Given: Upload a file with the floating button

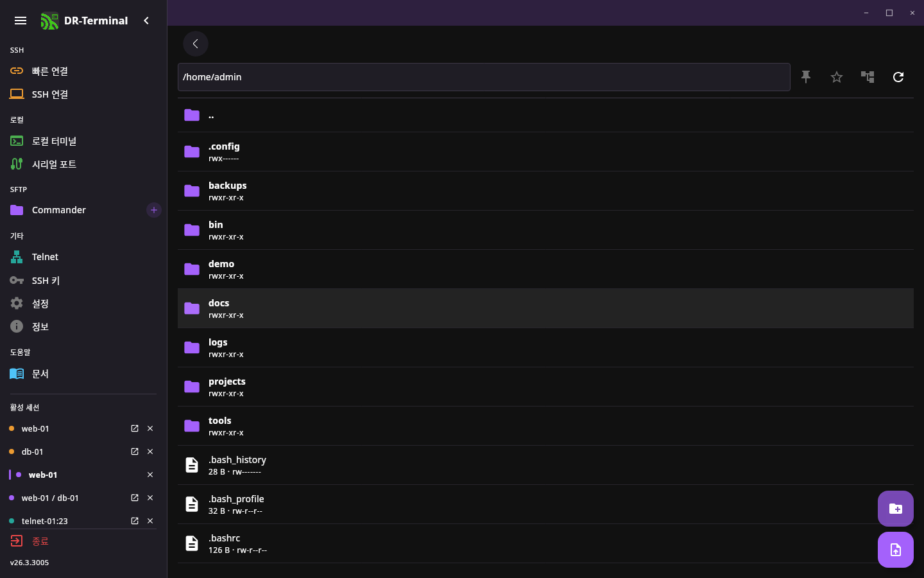Looking at the screenshot, I should 896,550.
